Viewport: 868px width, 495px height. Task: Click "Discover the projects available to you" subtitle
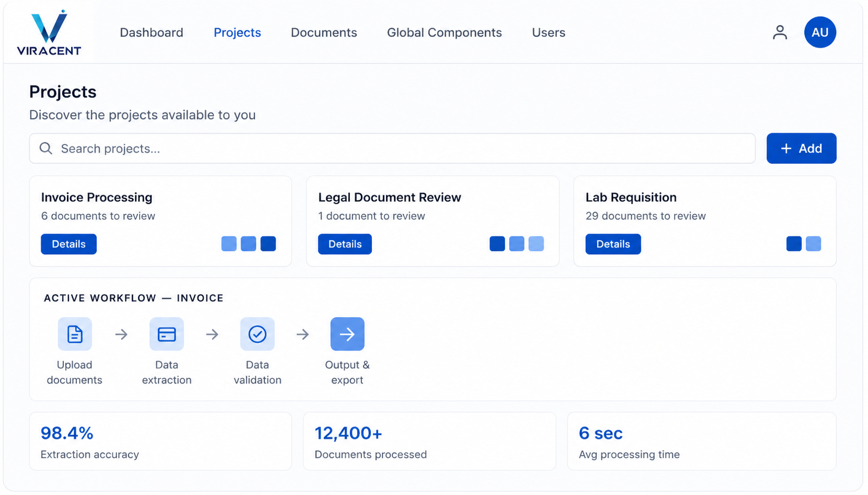[x=142, y=115]
